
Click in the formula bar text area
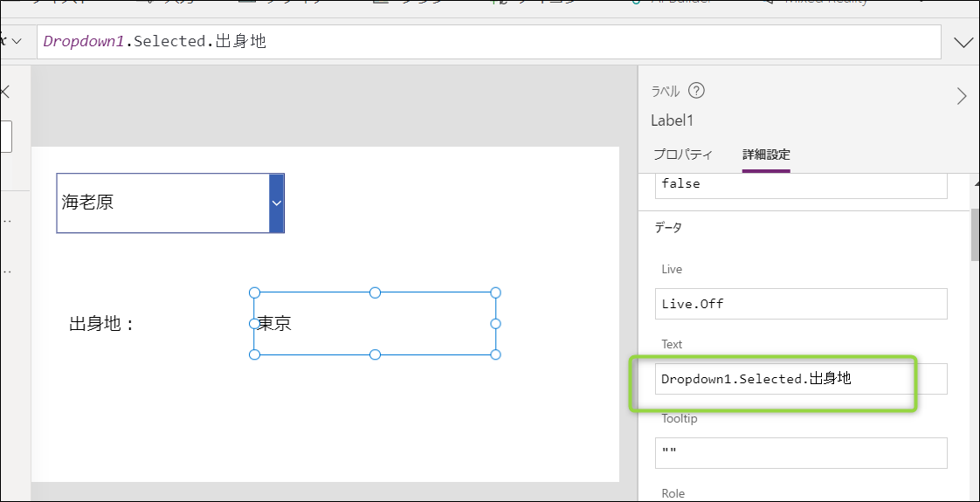[489, 42]
